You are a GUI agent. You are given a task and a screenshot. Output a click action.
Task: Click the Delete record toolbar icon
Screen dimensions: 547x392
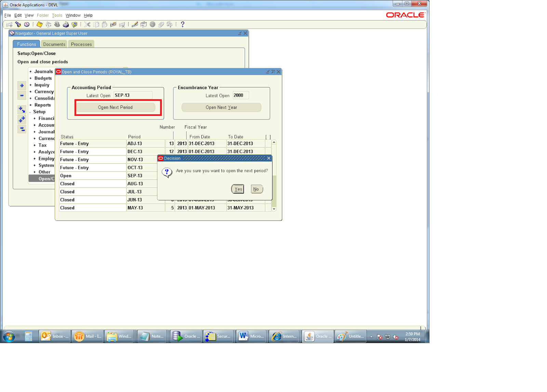pyautogui.click(x=122, y=25)
